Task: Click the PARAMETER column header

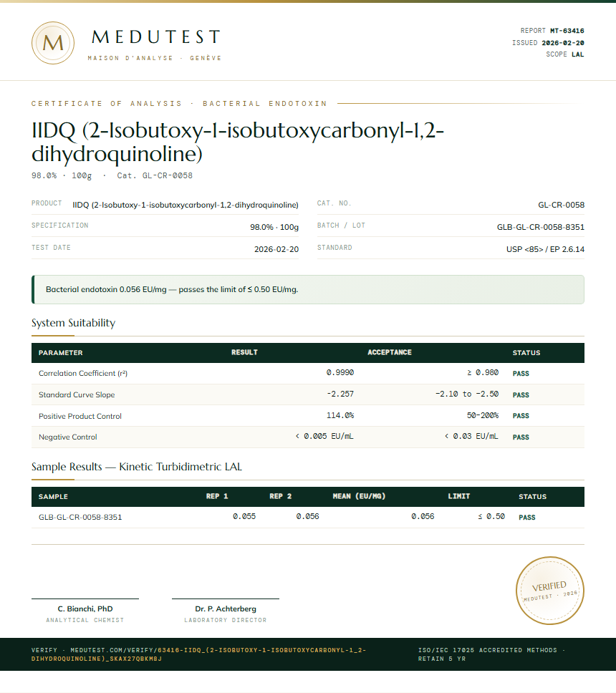Action: coord(61,353)
